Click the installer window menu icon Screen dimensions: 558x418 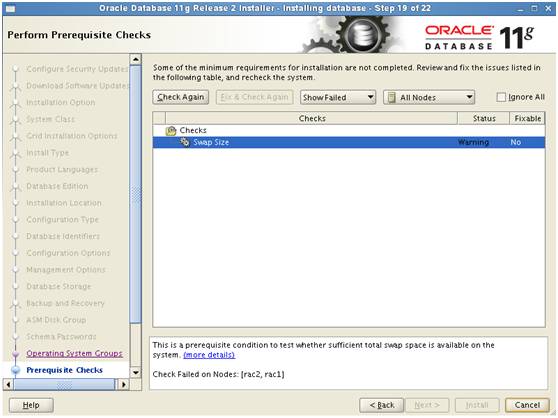[x=11, y=9]
